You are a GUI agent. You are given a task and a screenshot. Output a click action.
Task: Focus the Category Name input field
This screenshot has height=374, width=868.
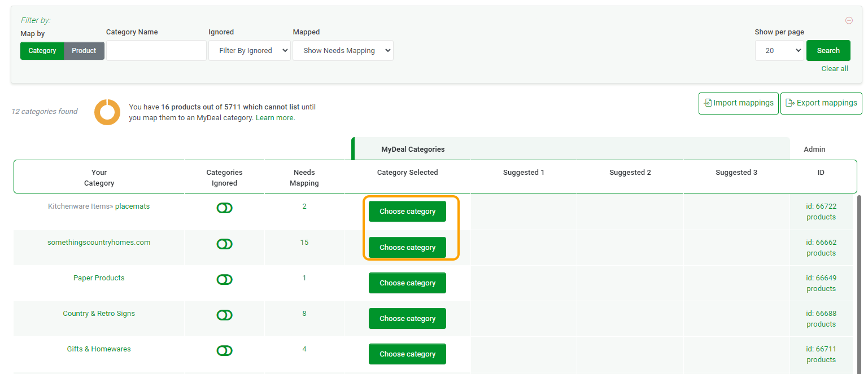coord(156,51)
